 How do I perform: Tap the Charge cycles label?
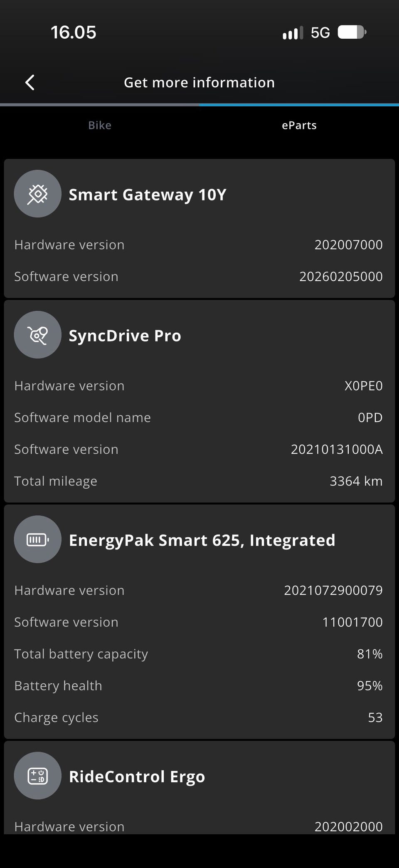coord(57,718)
